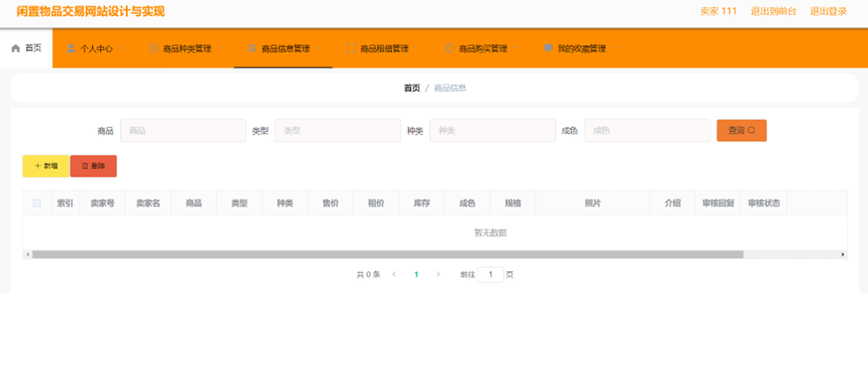Go to previous page with pagination chevron
The image size is (868, 388).
394,274
